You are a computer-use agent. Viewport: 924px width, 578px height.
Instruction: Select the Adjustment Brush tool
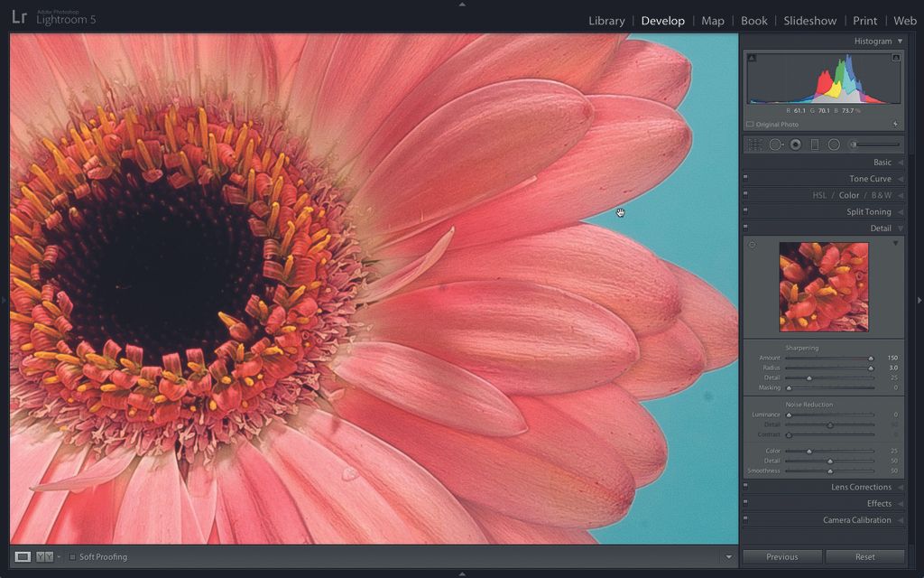click(852, 144)
